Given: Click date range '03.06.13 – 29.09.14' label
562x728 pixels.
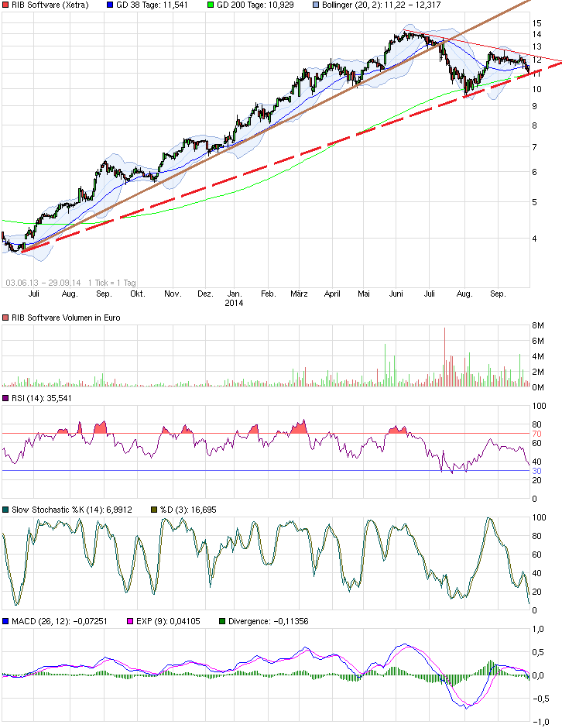Looking at the screenshot, I should (43, 283).
